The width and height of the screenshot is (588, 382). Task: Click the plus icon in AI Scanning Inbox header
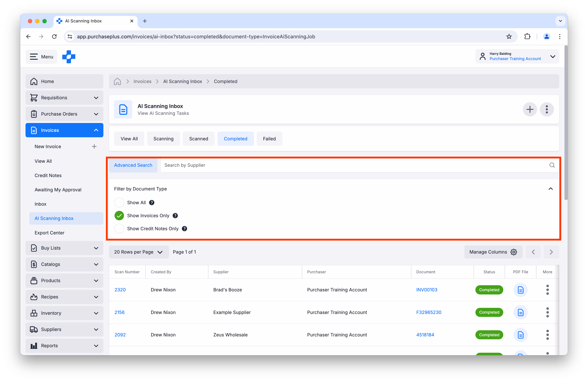point(530,109)
